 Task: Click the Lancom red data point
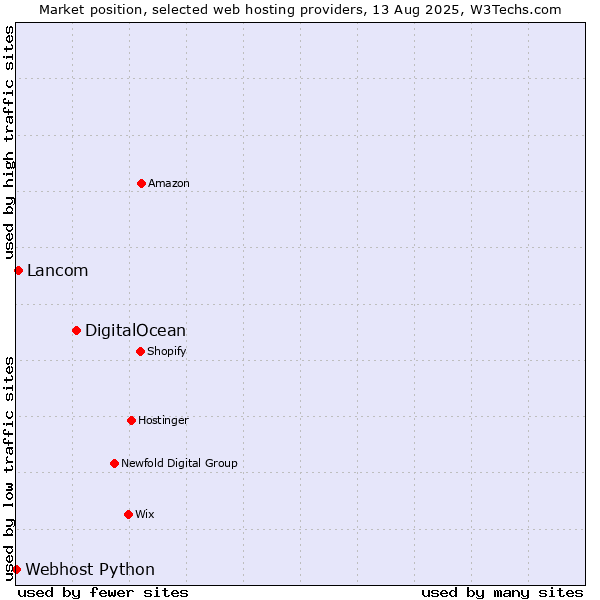click(18, 271)
